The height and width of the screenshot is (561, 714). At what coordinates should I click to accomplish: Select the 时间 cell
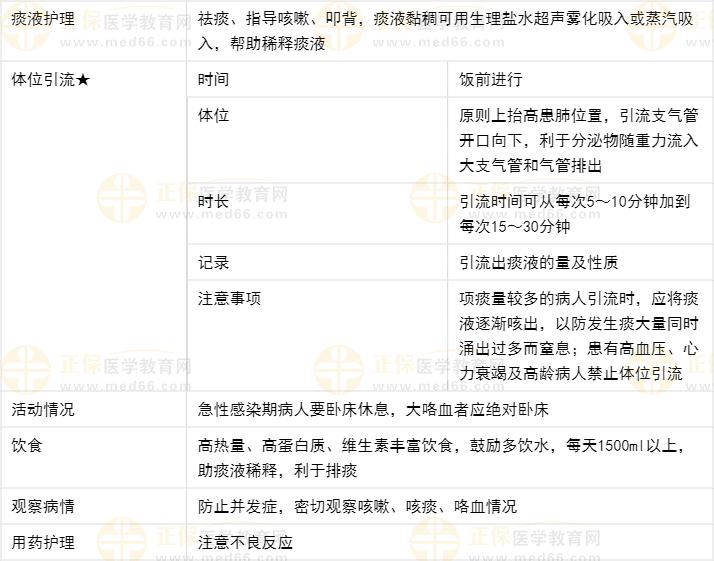[213, 80]
